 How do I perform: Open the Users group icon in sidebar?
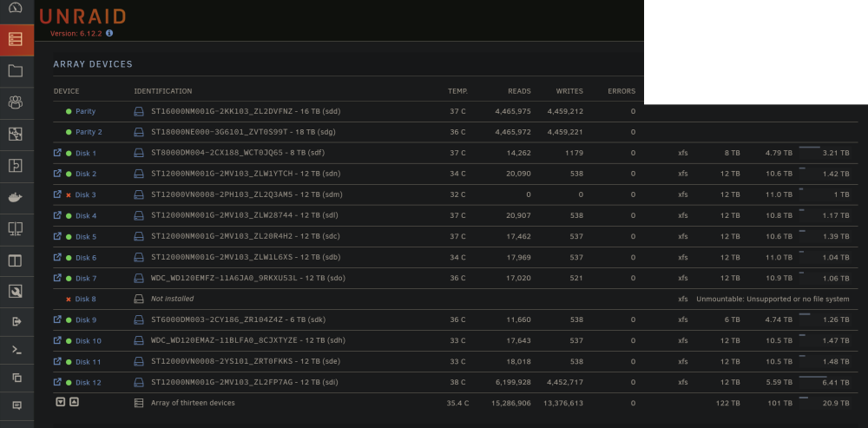(x=16, y=102)
